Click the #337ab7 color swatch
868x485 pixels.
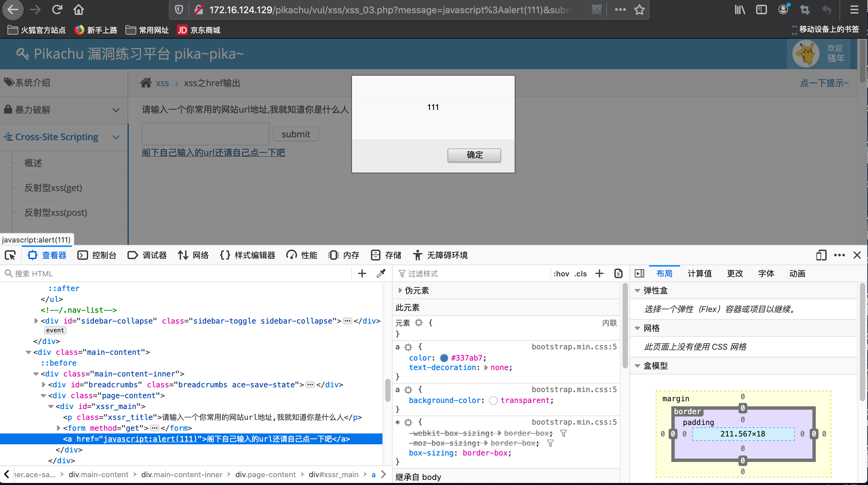444,358
